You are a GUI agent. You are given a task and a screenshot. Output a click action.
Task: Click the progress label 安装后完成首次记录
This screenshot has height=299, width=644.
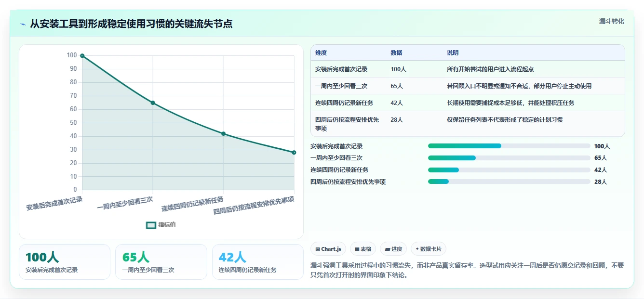pos(336,146)
